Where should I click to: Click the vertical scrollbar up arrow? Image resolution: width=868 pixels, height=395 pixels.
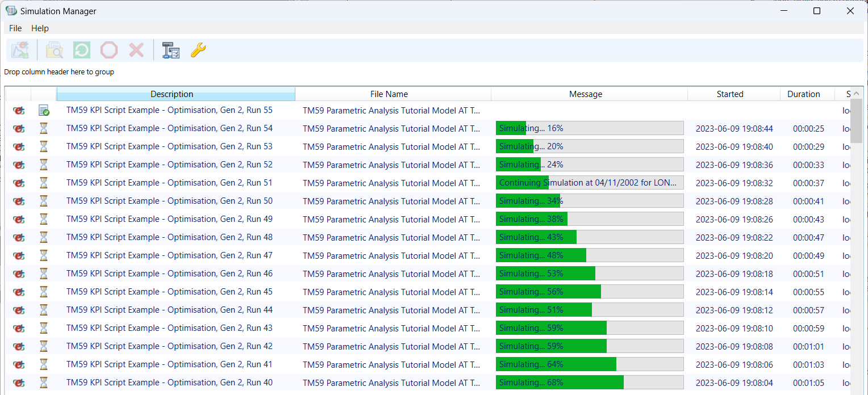857,94
